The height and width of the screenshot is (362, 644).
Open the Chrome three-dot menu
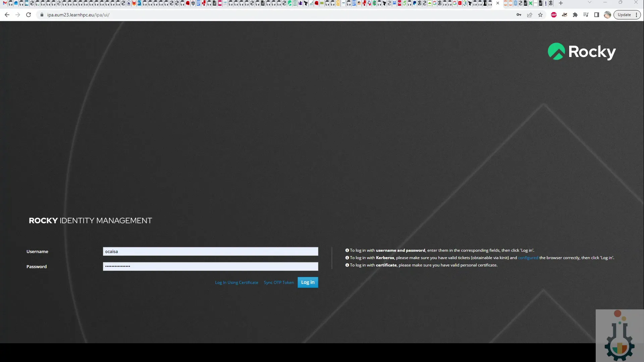pyautogui.click(x=636, y=15)
